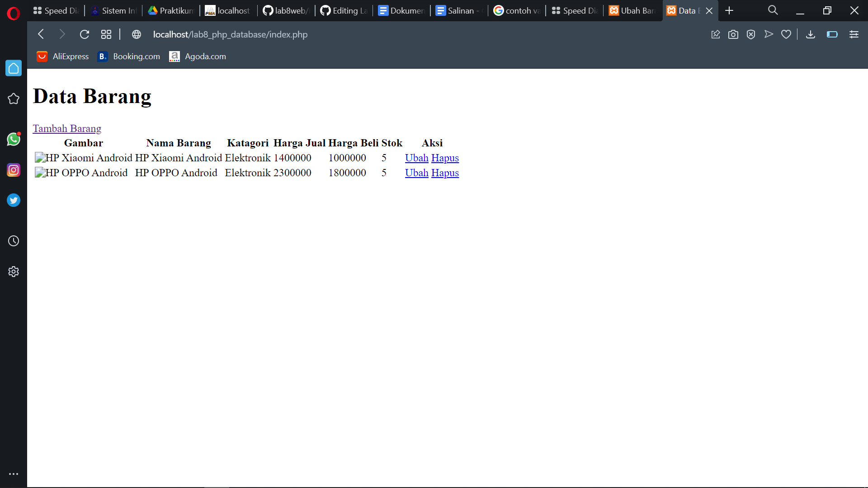Toggle battery saver icon in toolbar
868x488 pixels.
(x=832, y=34)
